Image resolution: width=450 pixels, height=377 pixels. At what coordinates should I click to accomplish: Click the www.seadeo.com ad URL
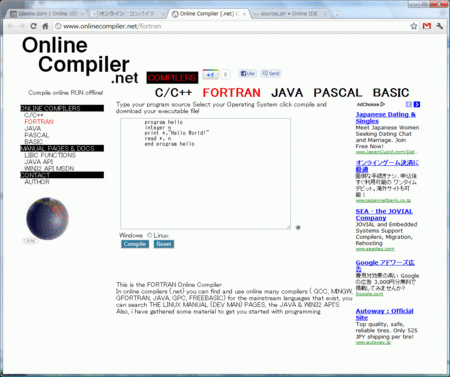point(375,249)
